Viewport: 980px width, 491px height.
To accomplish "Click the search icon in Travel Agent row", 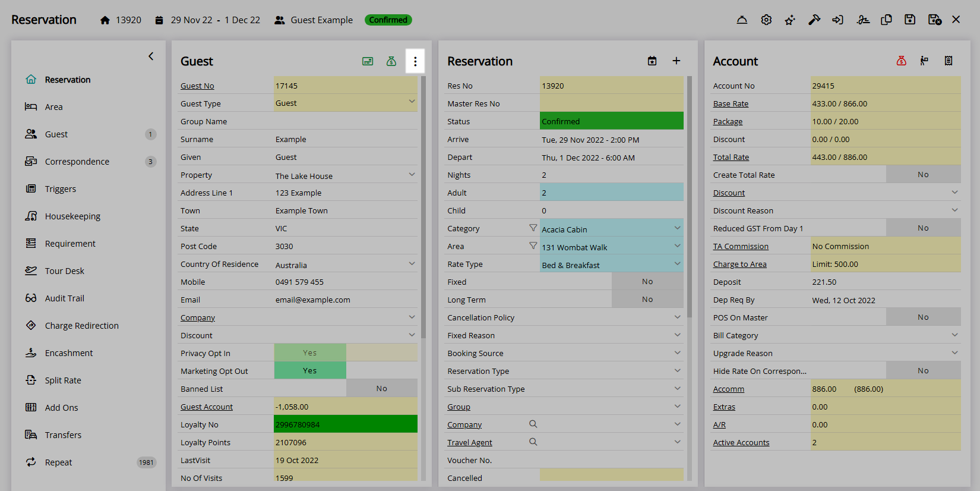I will [533, 442].
